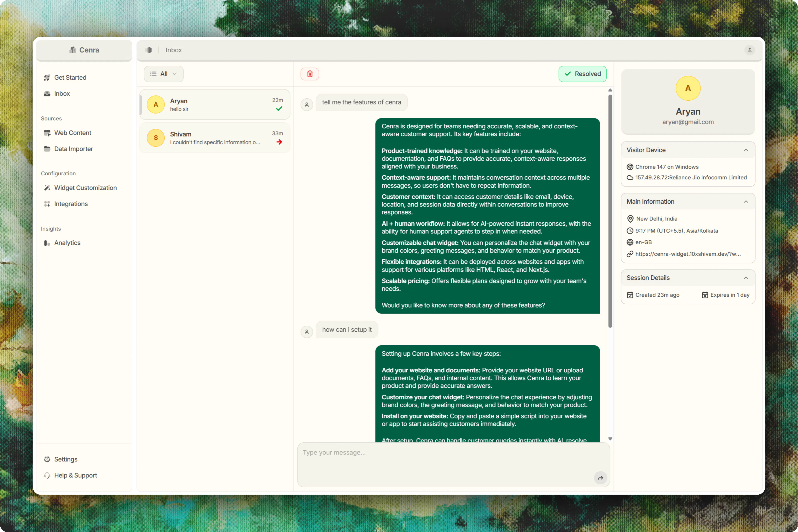Click the Resolved status button
Viewport: 798px width, 532px height.
582,74
